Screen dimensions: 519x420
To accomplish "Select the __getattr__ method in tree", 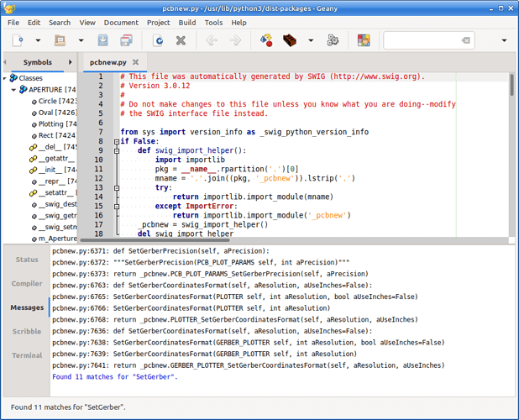I will (x=53, y=158).
